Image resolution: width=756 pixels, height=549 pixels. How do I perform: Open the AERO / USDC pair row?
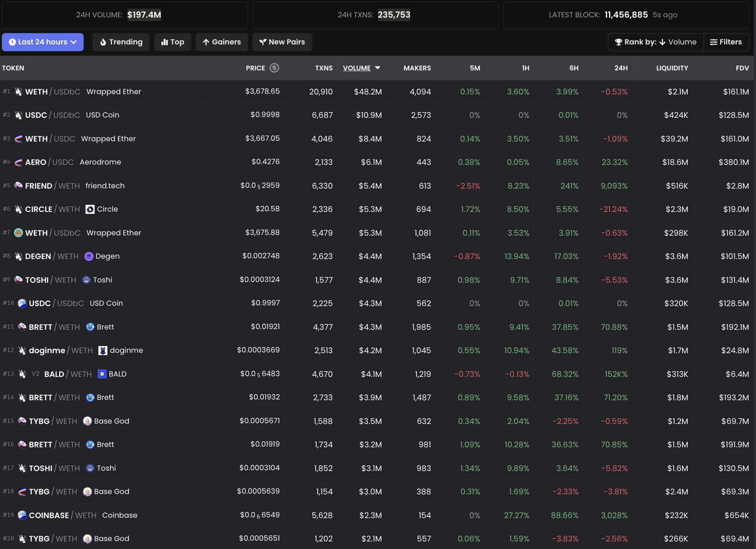[377, 162]
